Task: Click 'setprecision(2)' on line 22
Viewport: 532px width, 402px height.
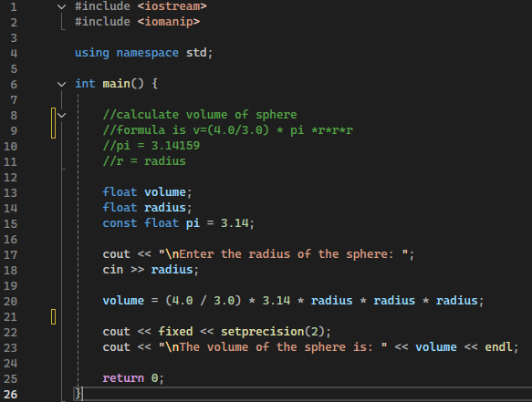Action: tap(273, 332)
